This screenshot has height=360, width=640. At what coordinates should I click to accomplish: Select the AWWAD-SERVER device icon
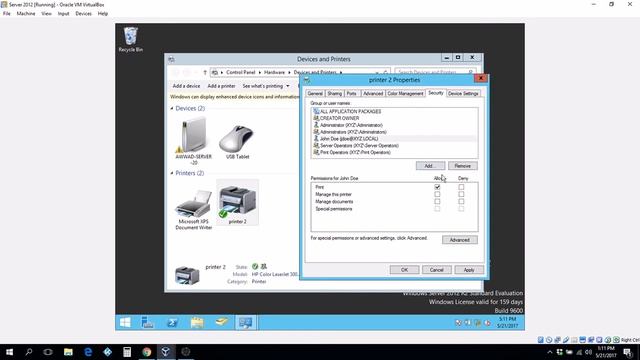(193, 141)
